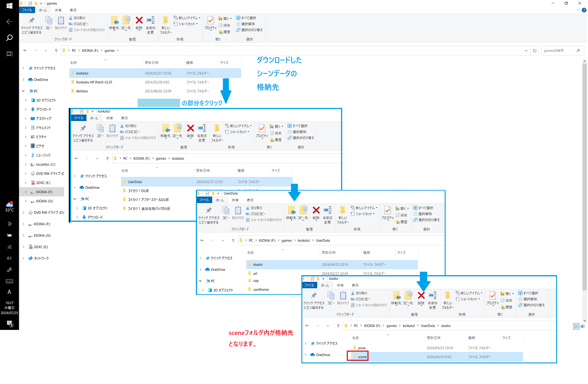
Task: Collapse the ribbon using the chevron
Action: [578, 10]
